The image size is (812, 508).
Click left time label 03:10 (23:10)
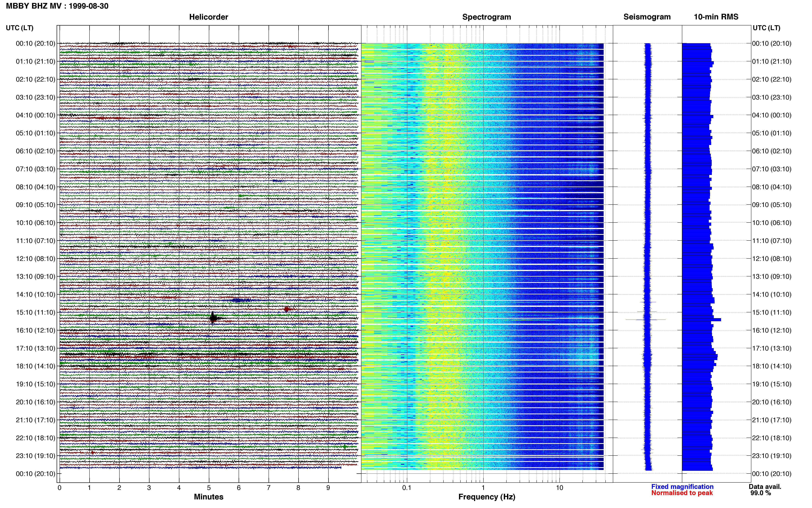tap(36, 97)
